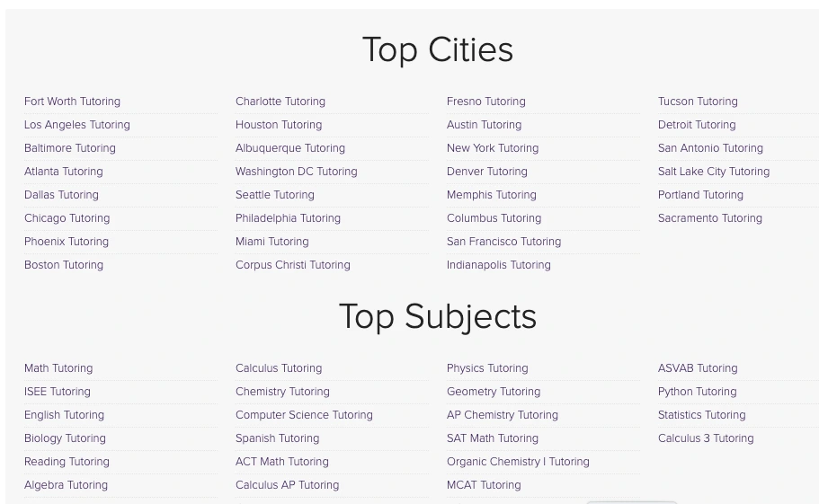Click Computer Science Tutoring link
The width and height of the screenshot is (819, 504).
[304, 415]
